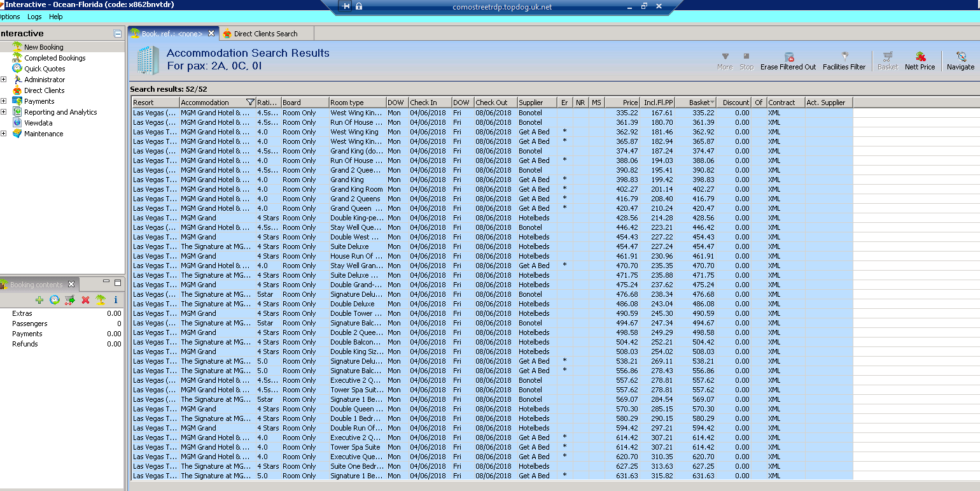Sort by the Room type column header
980x491 pixels.
coord(358,103)
